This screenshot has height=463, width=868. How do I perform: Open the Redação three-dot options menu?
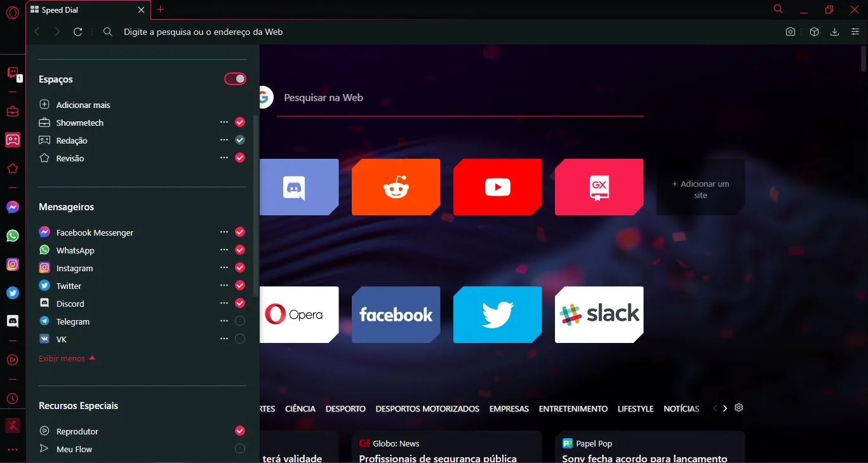tap(224, 140)
